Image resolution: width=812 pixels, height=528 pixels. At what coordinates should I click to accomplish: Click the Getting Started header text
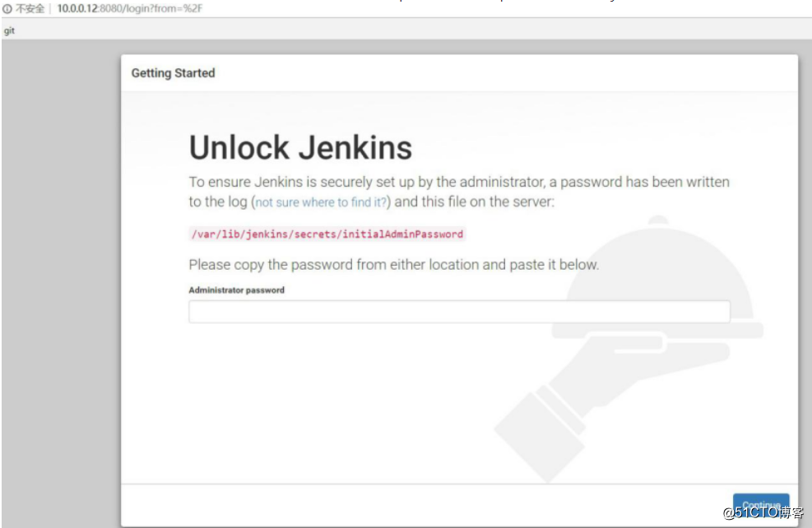pos(173,73)
